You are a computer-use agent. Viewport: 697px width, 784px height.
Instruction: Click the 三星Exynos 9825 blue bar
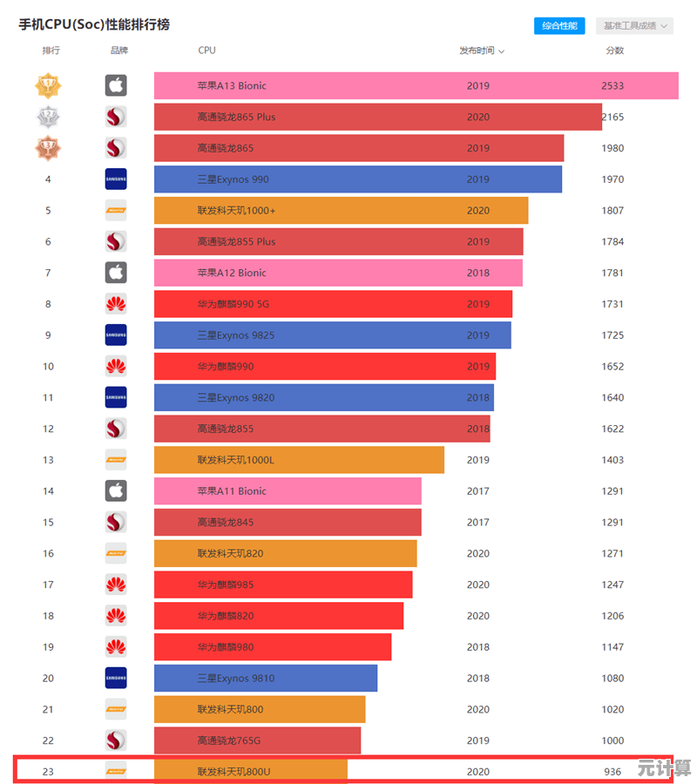click(x=333, y=335)
